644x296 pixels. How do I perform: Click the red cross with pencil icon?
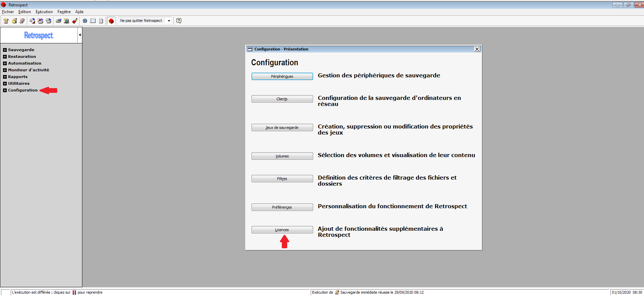tap(75, 21)
